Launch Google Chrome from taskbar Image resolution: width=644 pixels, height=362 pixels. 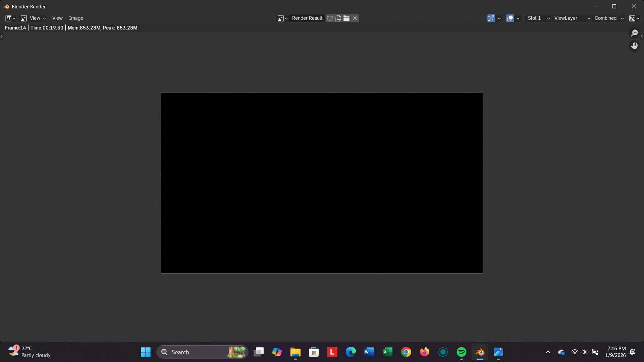(x=406, y=352)
